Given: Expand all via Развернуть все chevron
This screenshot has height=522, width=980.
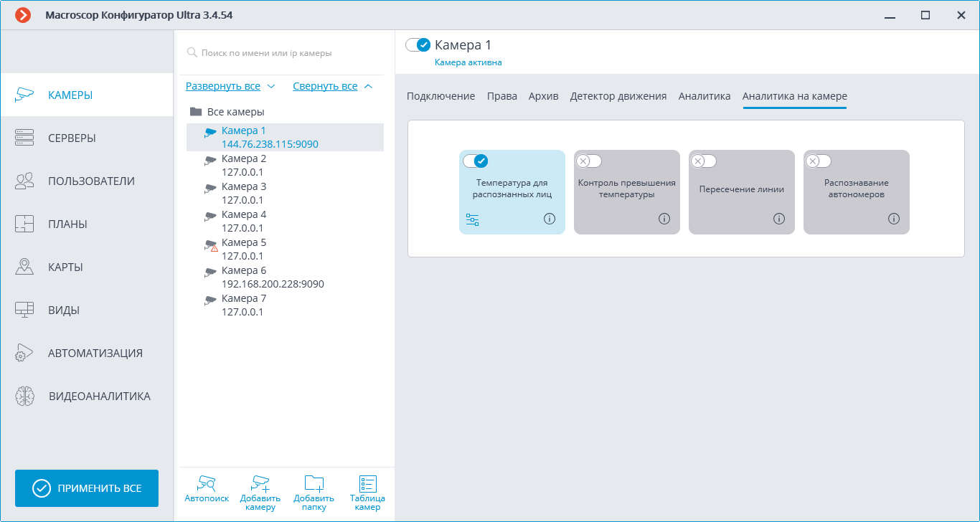Looking at the screenshot, I should [x=271, y=86].
